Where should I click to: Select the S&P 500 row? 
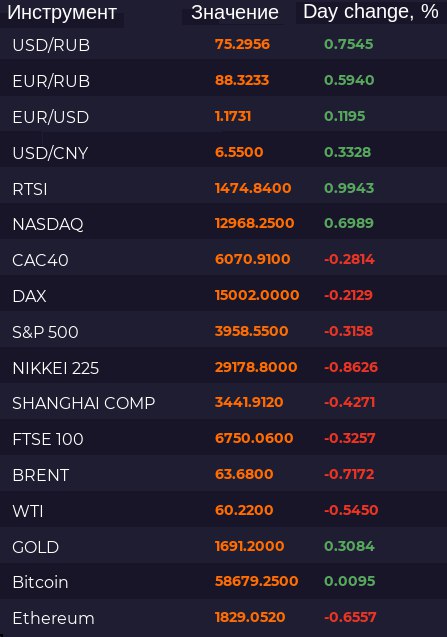[x=224, y=332]
